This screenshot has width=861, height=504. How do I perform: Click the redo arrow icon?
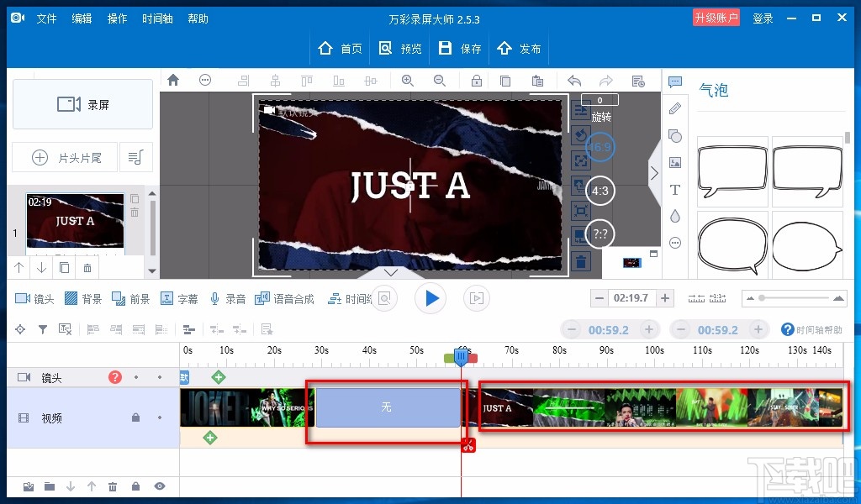605,81
